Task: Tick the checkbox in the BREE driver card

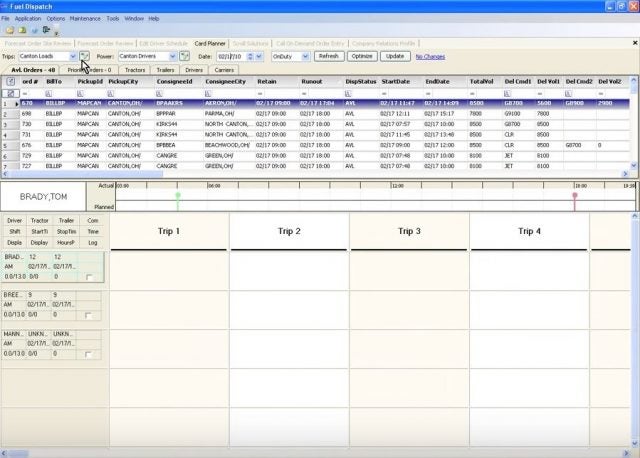Action: click(88, 316)
